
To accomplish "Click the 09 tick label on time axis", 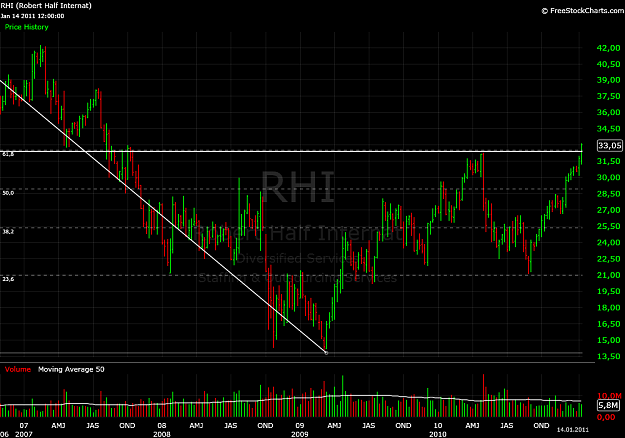I will [x=300, y=426].
